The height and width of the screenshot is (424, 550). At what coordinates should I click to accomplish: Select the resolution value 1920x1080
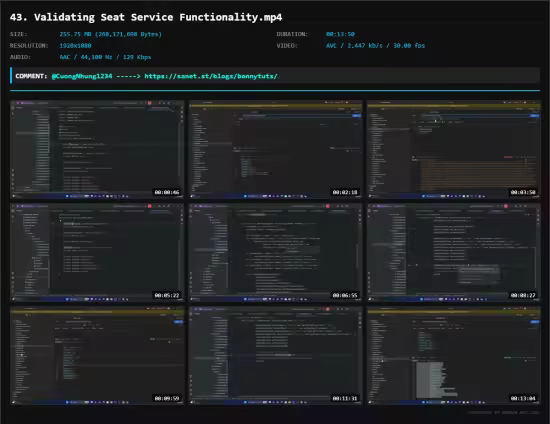pos(75,46)
